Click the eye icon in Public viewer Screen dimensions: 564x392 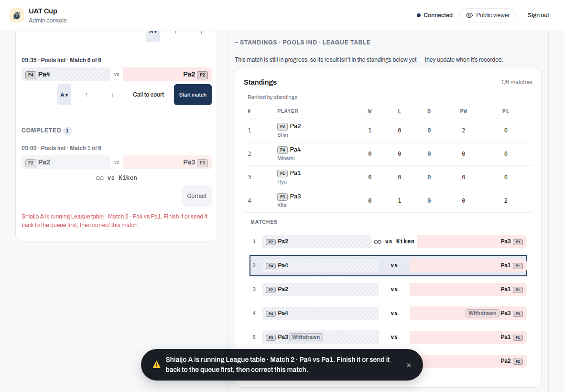pos(469,15)
